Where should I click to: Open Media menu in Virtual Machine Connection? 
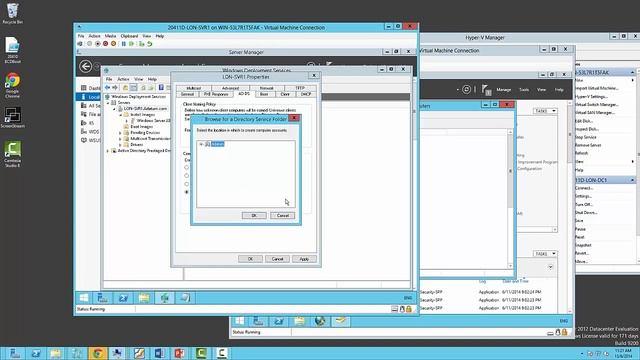[110, 36]
